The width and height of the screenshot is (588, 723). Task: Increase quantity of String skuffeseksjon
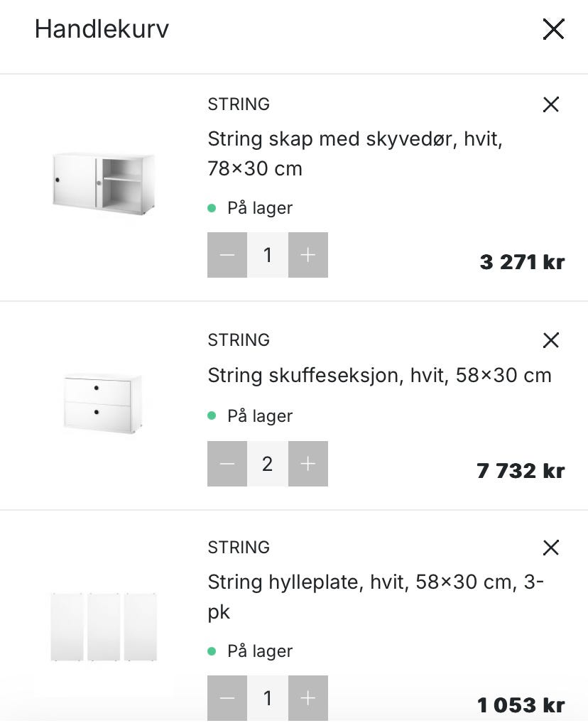pos(308,464)
